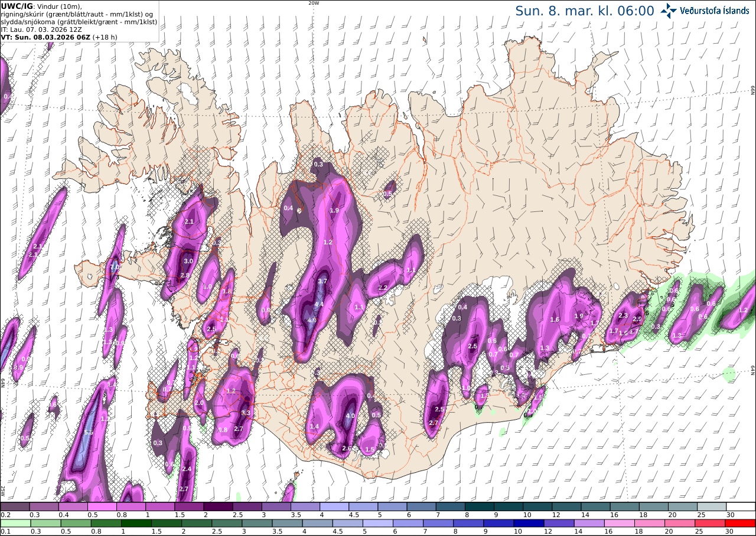Select top legend swatch starting at 16

625,506
